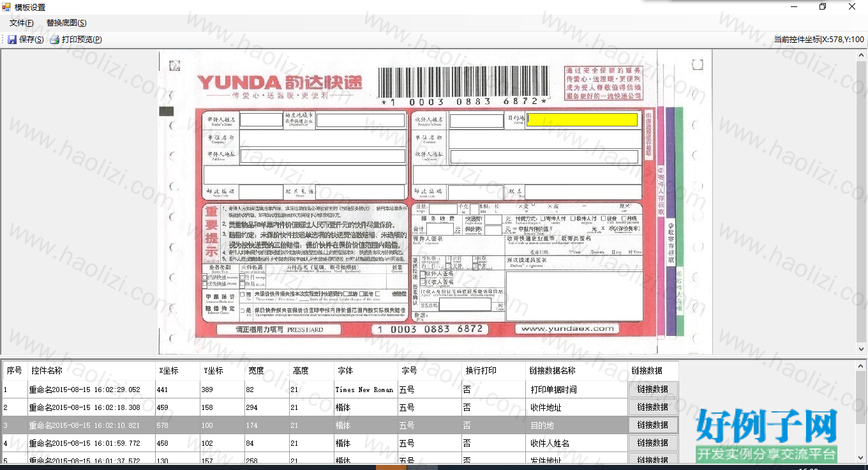This screenshot has height=470, width=868.
Task: Click 链接数据 button for 收件地址 row
Action: pyautogui.click(x=653, y=407)
